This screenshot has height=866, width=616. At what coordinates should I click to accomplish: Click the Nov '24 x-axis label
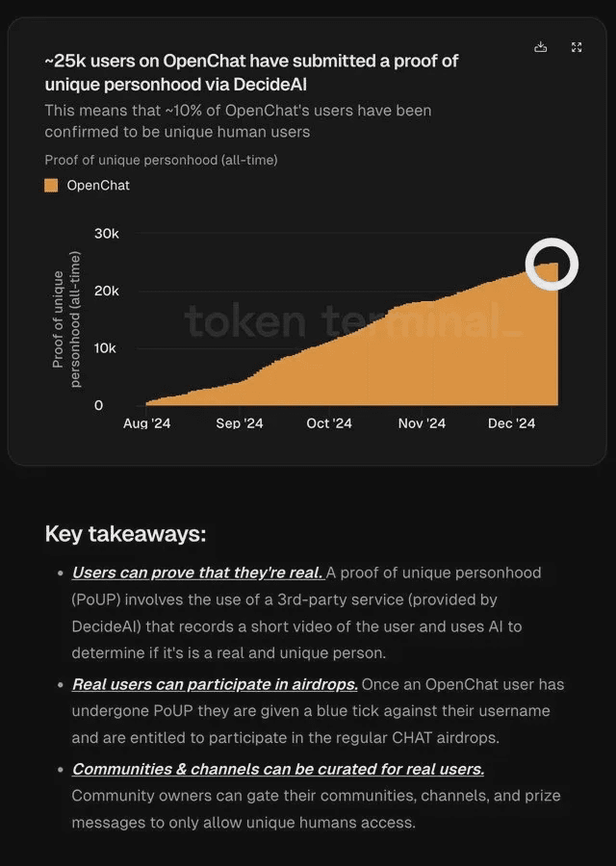click(422, 423)
